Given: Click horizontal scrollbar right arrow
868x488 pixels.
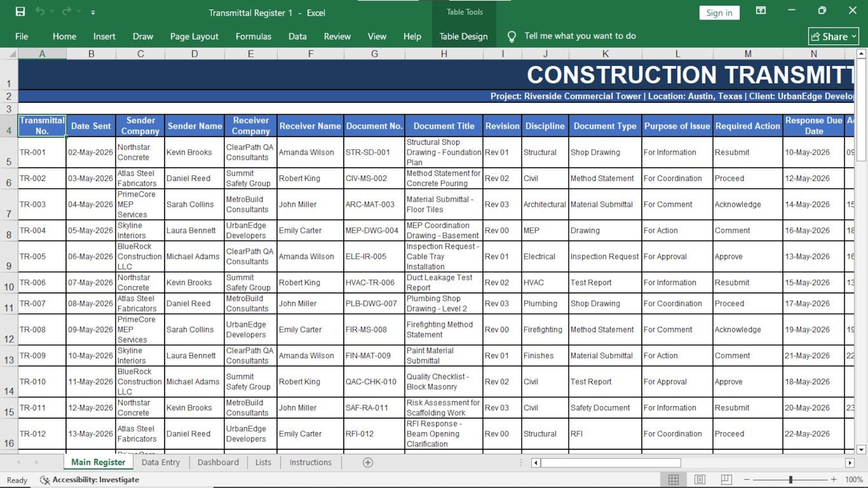Looking at the screenshot, I should point(849,463).
